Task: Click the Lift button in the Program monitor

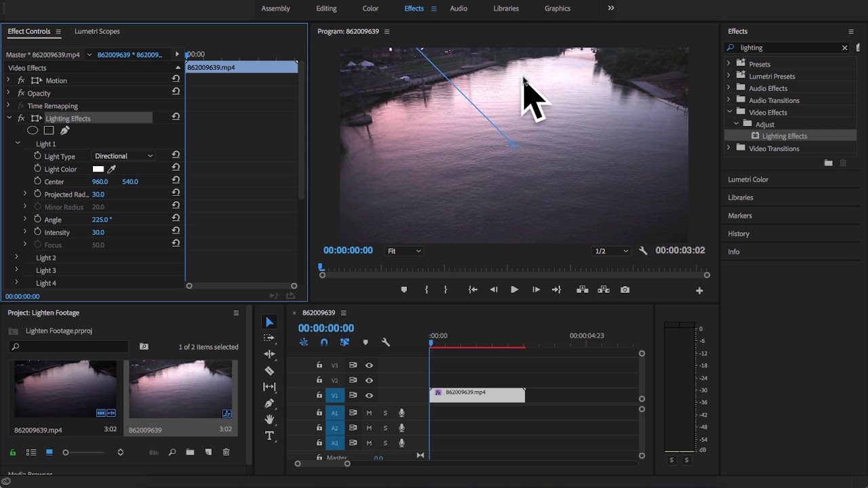Action: coord(582,289)
